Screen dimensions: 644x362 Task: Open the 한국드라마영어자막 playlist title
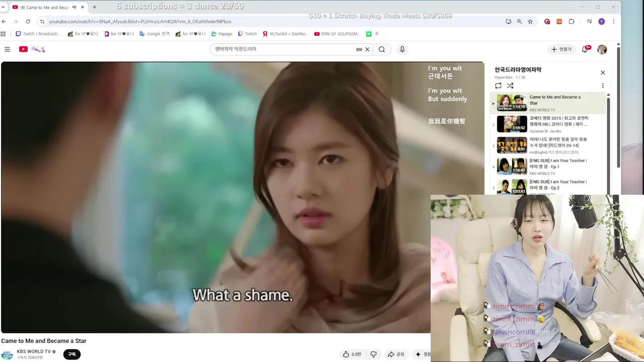(x=518, y=70)
